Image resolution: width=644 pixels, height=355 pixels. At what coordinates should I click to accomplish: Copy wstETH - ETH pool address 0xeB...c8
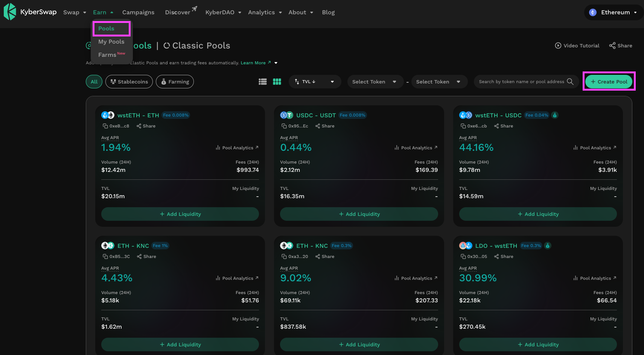click(105, 126)
